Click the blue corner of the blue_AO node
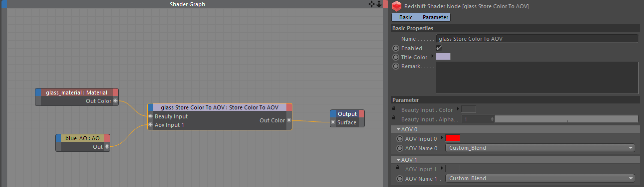644x187 pixels. tap(58, 138)
